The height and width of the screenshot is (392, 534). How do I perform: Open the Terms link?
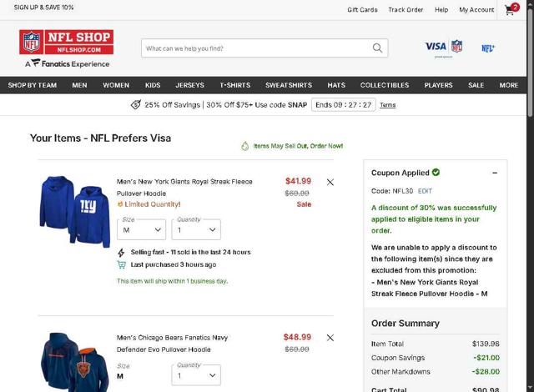click(x=387, y=105)
